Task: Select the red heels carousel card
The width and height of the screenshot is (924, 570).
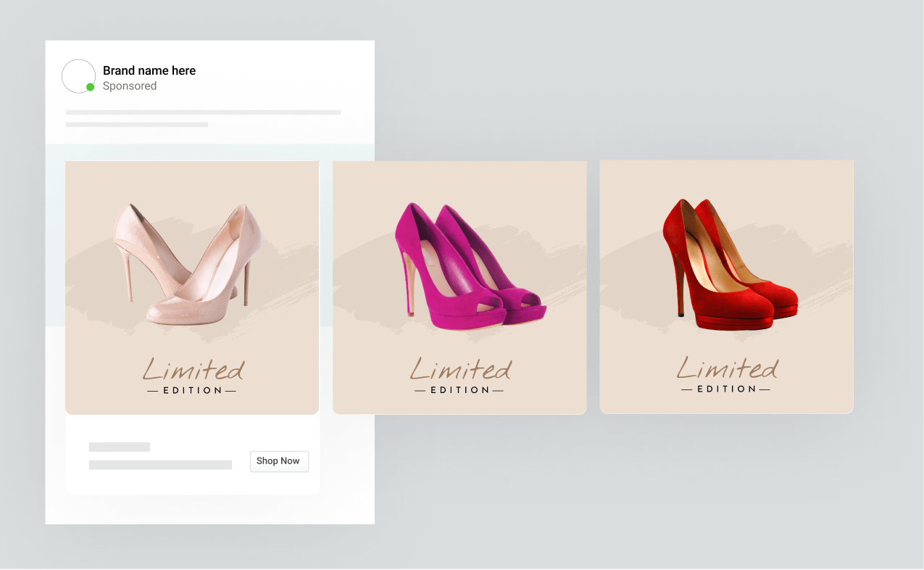Action: [x=725, y=286]
